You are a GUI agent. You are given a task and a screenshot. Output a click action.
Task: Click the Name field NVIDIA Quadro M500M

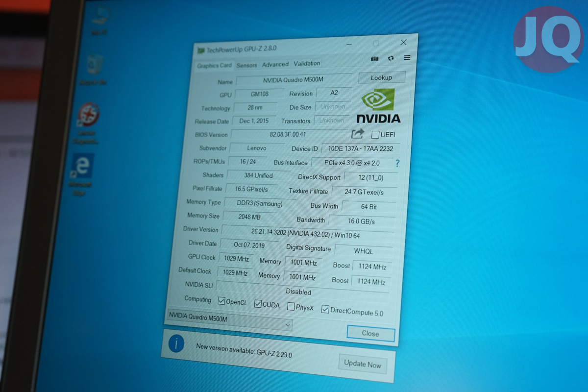tap(294, 80)
